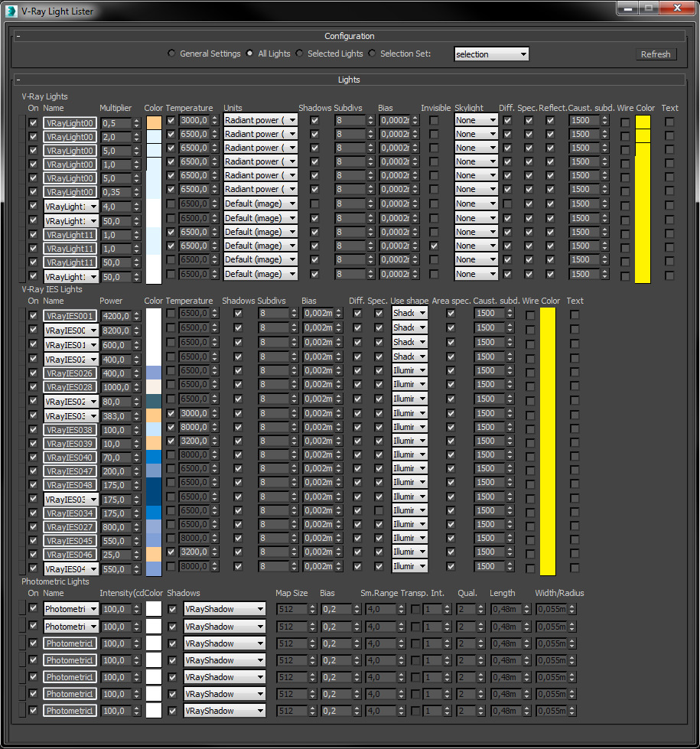Open the color swatch for VRayIES028

tap(154, 387)
